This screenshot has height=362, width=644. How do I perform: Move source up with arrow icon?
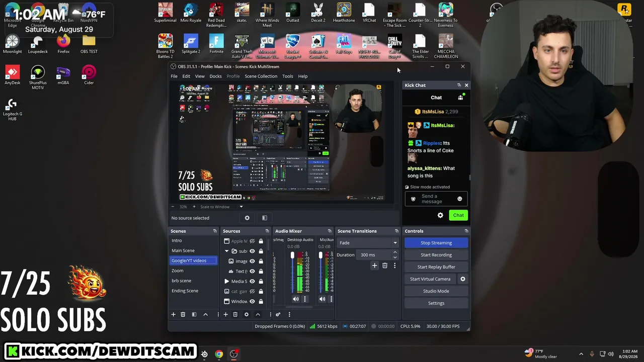click(x=258, y=314)
